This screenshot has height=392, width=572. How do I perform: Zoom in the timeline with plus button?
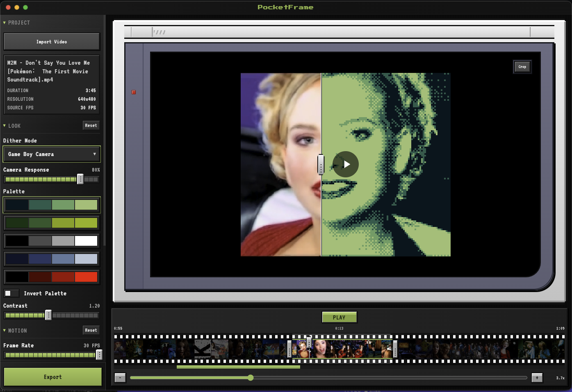pos(537,378)
